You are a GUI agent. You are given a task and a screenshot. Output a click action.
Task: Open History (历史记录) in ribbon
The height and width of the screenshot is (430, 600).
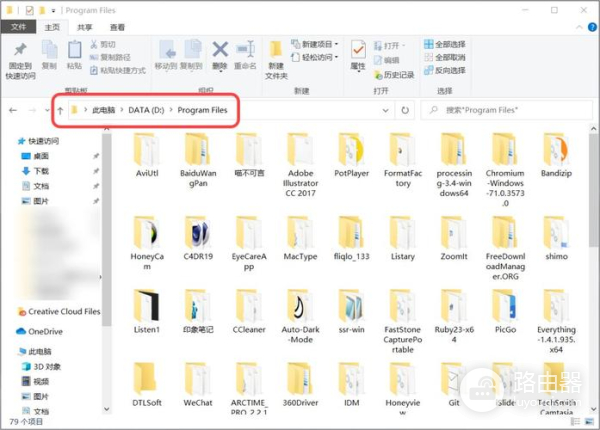tap(394, 75)
